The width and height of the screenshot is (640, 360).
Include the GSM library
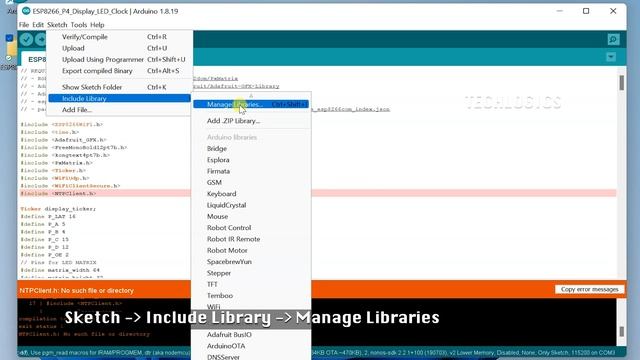(x=251, y=182)
